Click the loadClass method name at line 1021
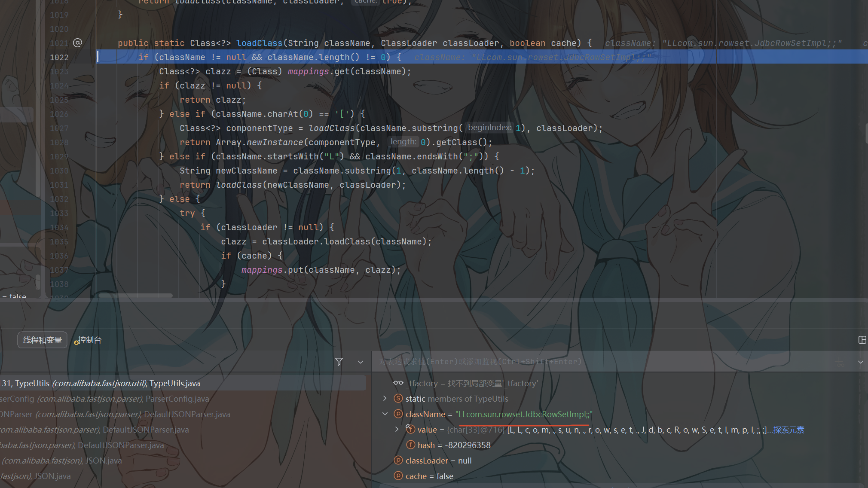The height and width of the screenshot is (488, 868). tap(259, 43)
